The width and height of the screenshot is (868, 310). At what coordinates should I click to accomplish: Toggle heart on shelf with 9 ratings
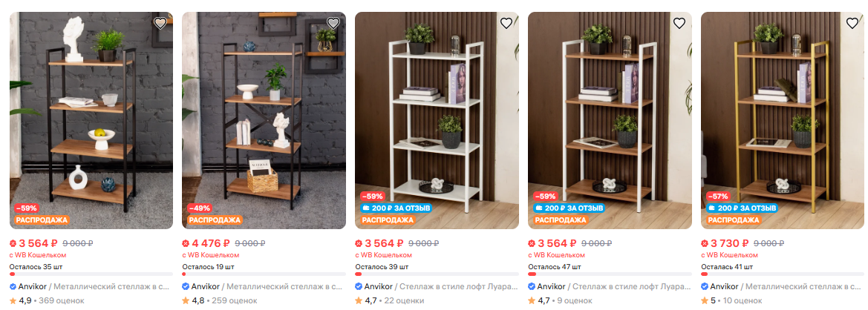(679, 23)
